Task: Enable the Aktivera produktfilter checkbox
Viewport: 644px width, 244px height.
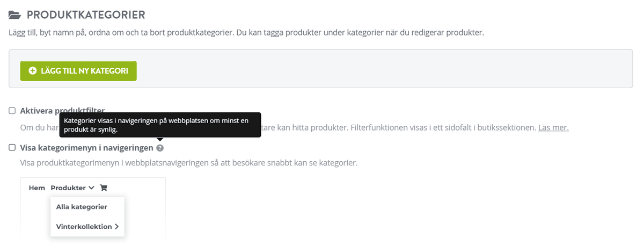Action: coord(12,111)
